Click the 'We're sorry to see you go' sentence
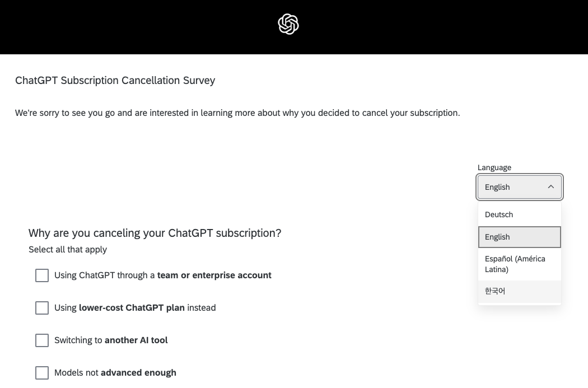The height and width of the screenshot is (388, 588). (x=237, y=113)
